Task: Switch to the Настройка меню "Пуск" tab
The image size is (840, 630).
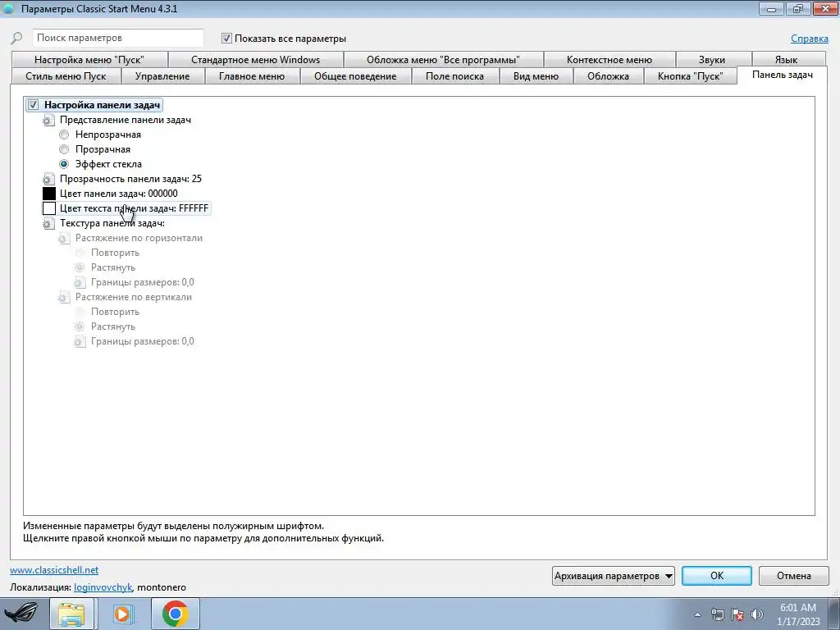Action: pos(89,60)
